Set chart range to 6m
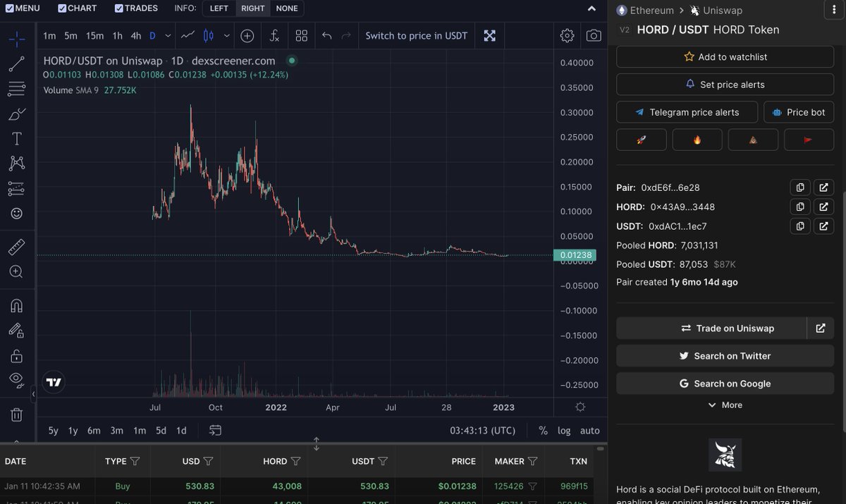This screenshot has width=846, height=504. [x=94, y=431]
